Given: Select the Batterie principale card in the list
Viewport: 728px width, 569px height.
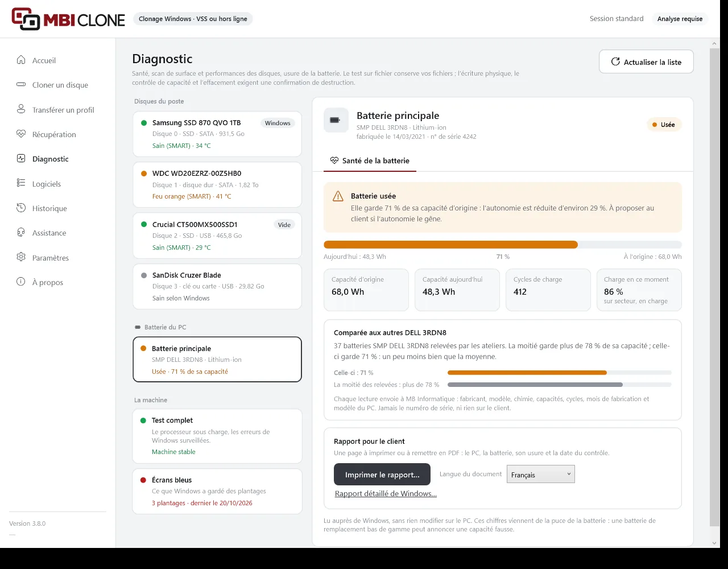Looking at the screenshot, I should (x=217, y=360).
